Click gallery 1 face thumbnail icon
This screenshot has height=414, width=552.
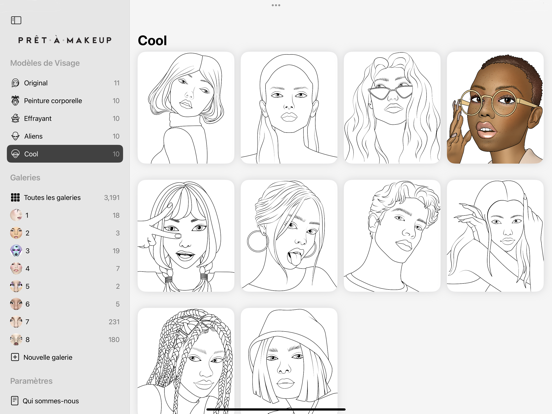click(x=16, y=215)
